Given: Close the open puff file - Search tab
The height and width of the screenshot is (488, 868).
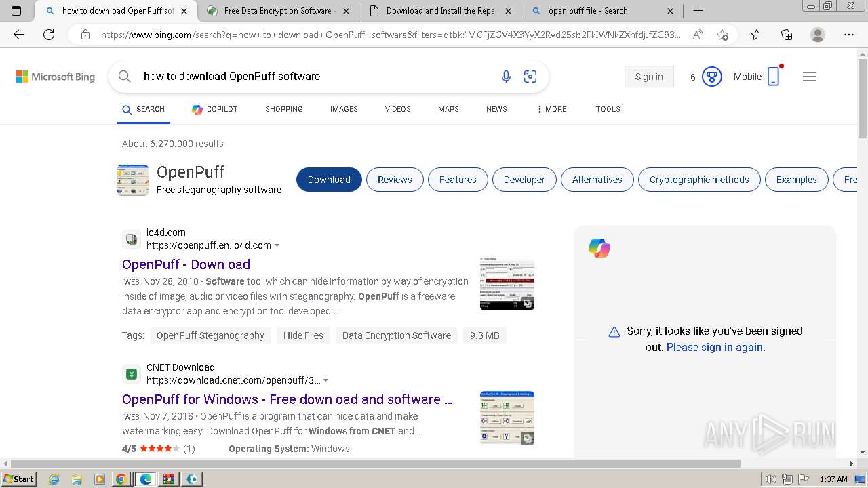Looking at the screenshot, I should point(671,11).
